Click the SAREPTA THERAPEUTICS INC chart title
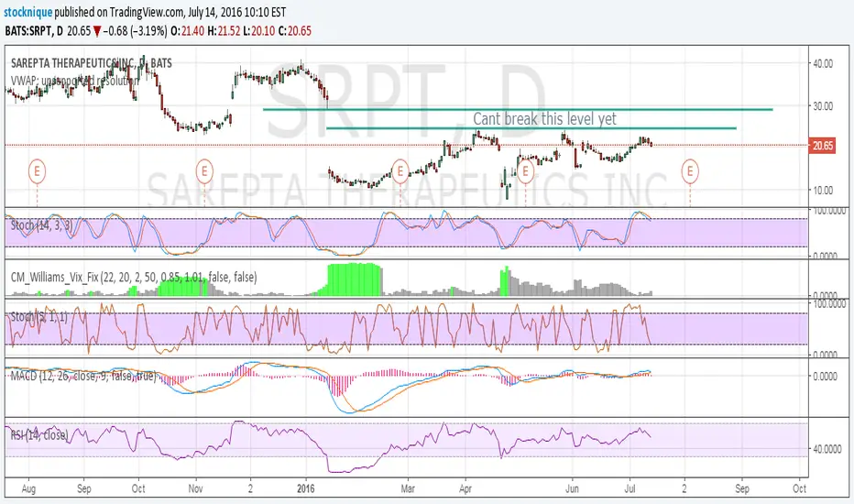Viewport: 854px width, 504px height. (91, 63)
